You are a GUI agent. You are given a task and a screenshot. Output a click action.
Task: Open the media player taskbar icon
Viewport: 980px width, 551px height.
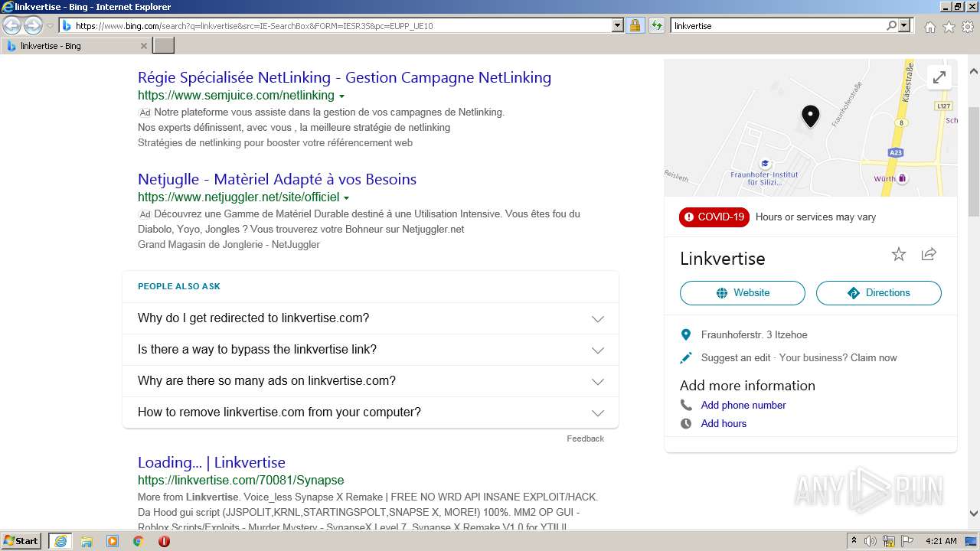pos(113,541)
